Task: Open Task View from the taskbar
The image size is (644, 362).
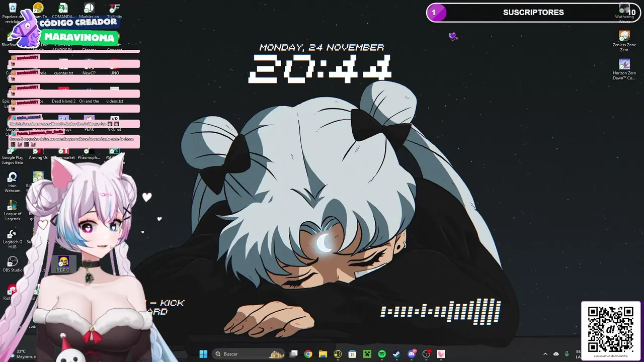Action: (294, 354)
